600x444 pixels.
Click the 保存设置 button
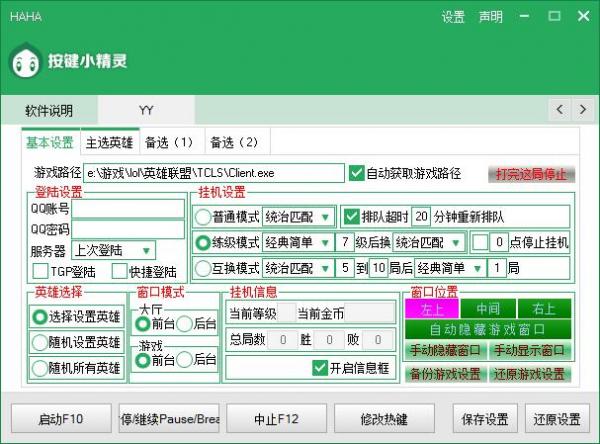[x=485, y=418]
